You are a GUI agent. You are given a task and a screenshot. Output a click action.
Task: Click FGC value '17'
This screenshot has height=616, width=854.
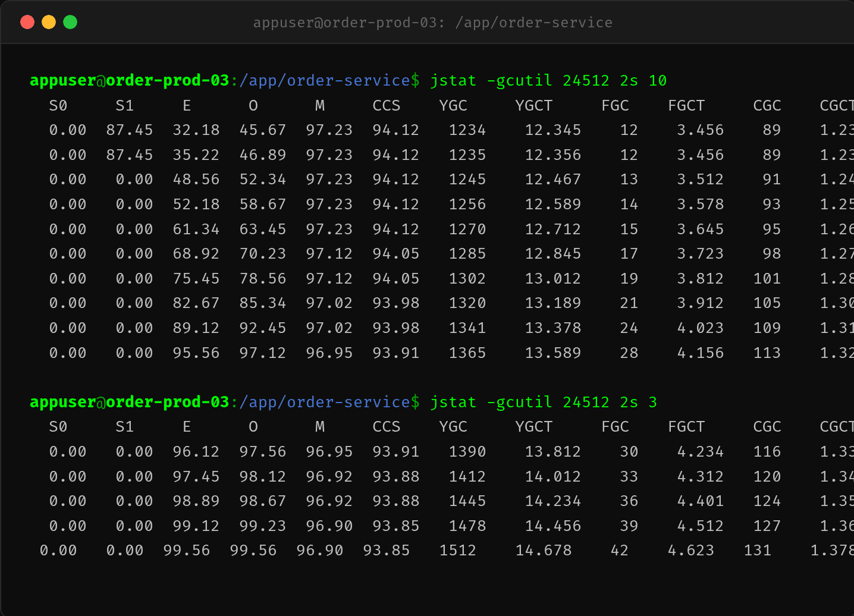[x=629, y=253]
